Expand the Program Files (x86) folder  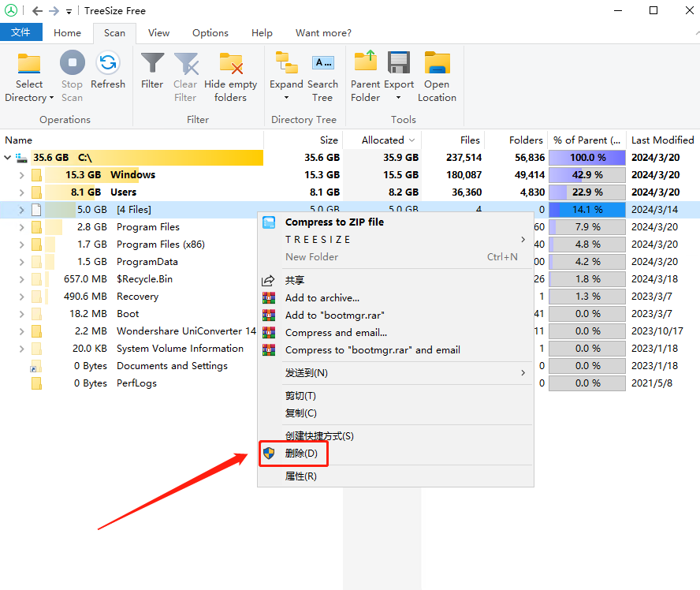pos(21,245)
